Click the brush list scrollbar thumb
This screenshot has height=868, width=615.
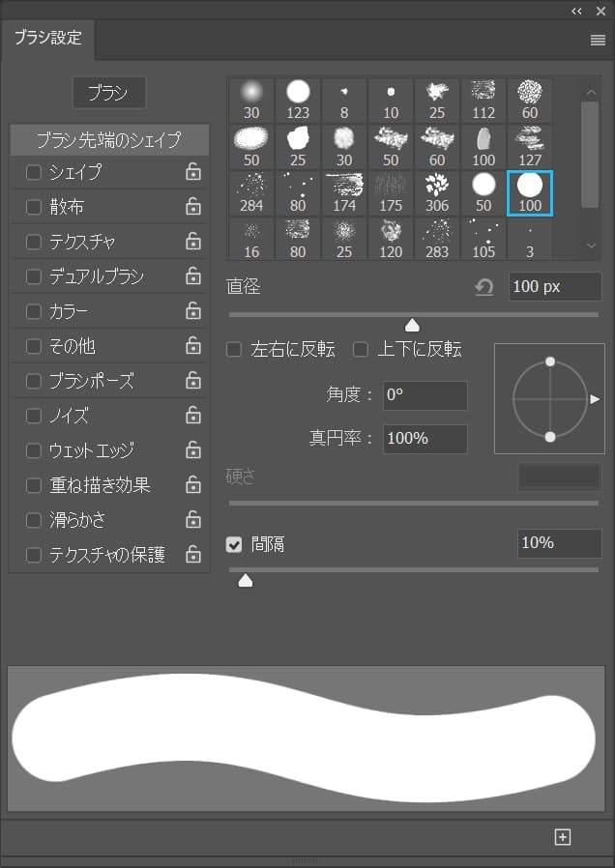(590, 155)
